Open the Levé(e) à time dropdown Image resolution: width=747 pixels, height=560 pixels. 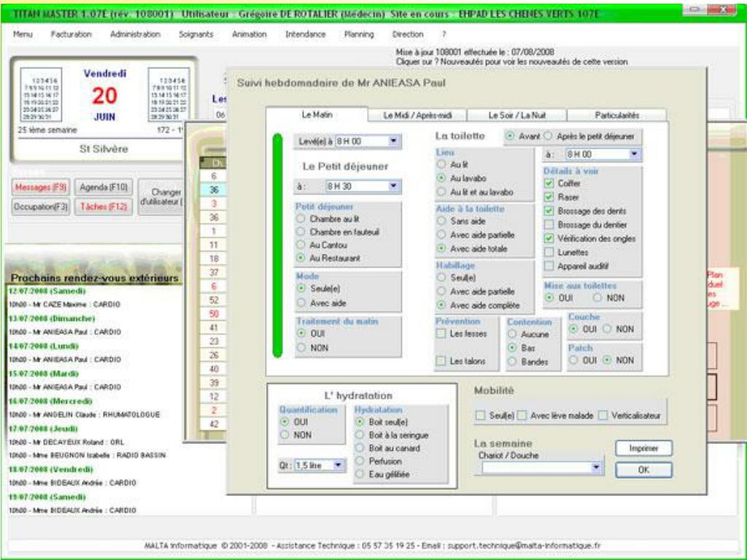pyautogui.click(x=393, y=141)
